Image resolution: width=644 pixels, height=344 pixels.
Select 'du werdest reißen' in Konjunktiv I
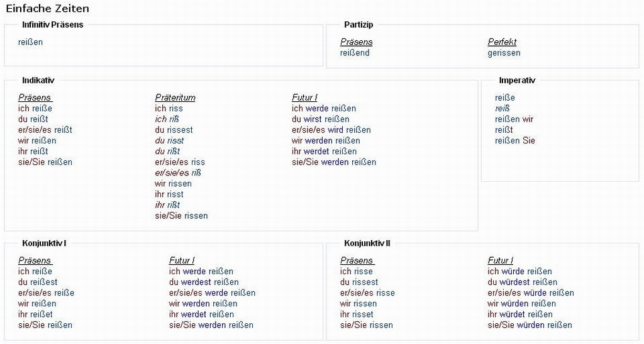tap(204, 282)
